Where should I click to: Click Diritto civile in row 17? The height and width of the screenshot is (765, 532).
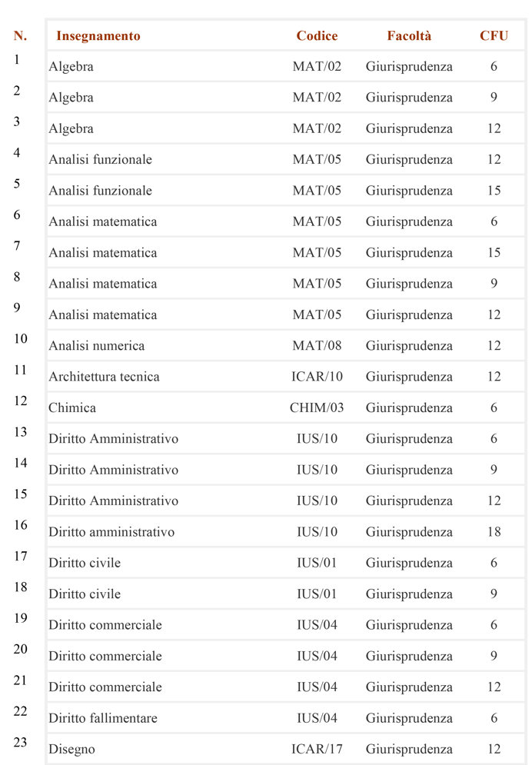(x=85, y=563)
